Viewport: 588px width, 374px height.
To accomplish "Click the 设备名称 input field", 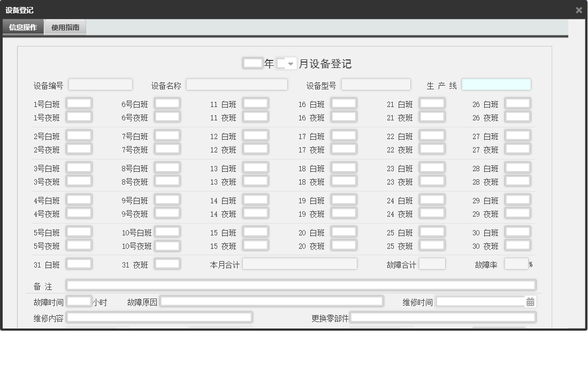I will click(x=236, y=84).
